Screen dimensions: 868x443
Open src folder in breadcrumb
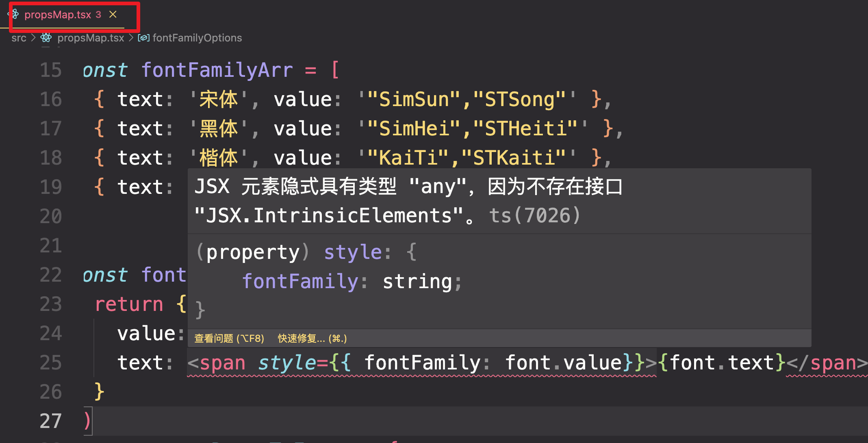pos(19,38)
